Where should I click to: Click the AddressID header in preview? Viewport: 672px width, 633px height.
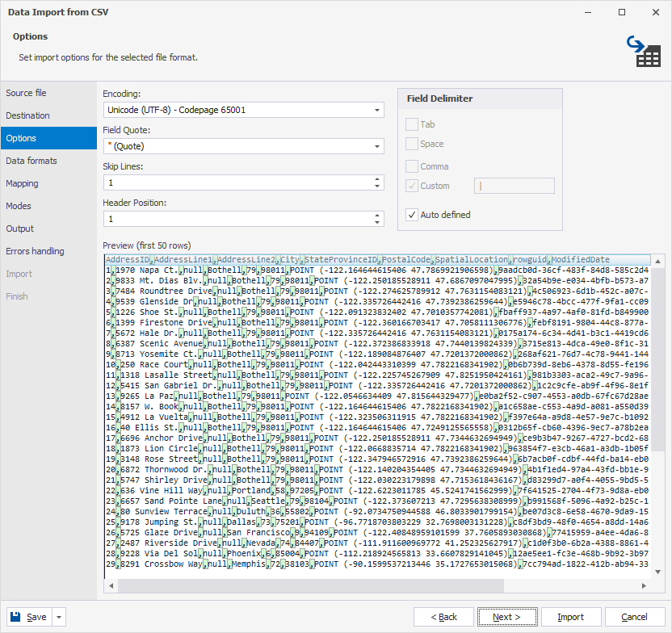click(128, 259)
